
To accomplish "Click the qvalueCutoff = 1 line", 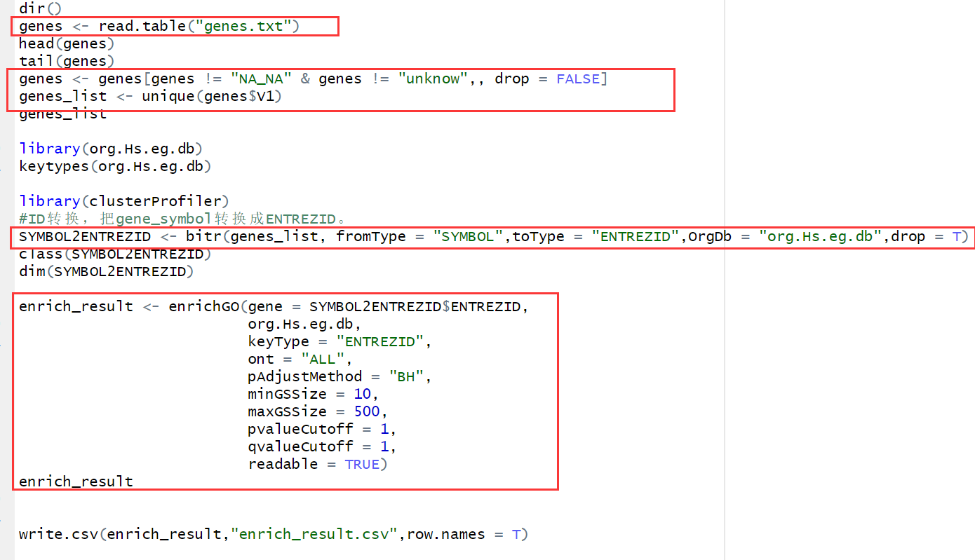I will [322, 446].
